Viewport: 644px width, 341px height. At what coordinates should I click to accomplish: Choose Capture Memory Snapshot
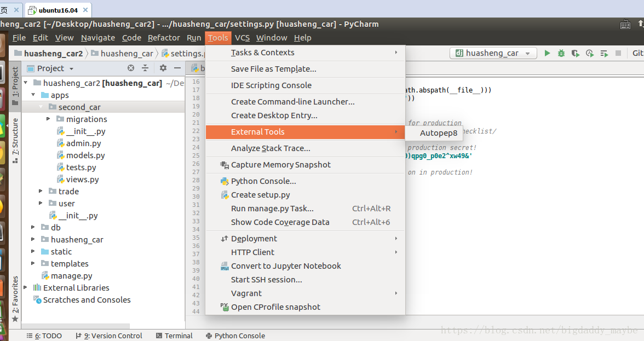305,165
